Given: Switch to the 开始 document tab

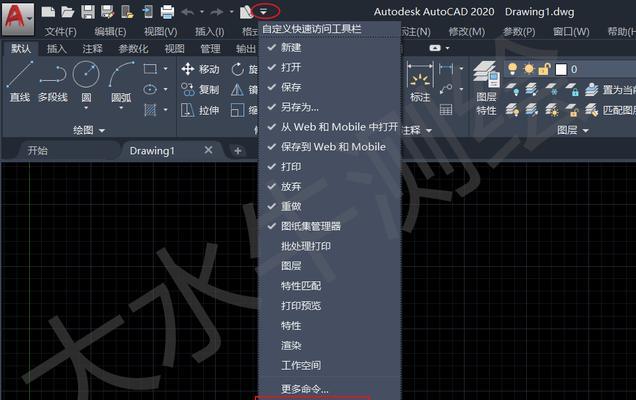Looking at the screenshot, I should (x=38, y=151).
